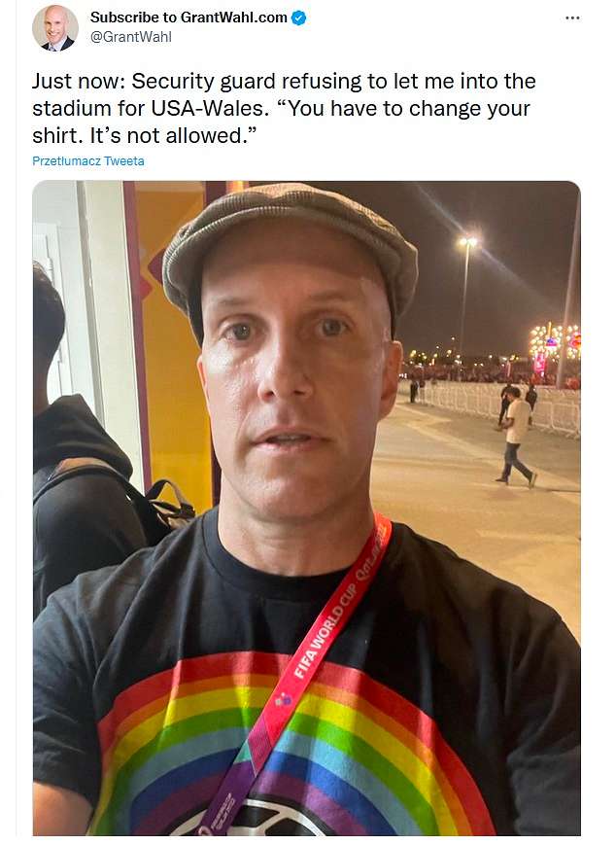616x844 pixels.
Task: Click the illuminated decorations in the distance
Action: (554, 344)
